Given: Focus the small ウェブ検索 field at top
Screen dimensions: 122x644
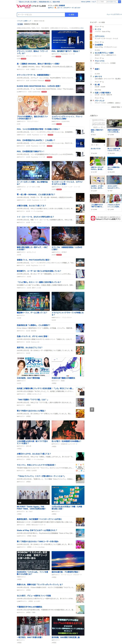Looking at the screenshot, I should coord(101,2).
